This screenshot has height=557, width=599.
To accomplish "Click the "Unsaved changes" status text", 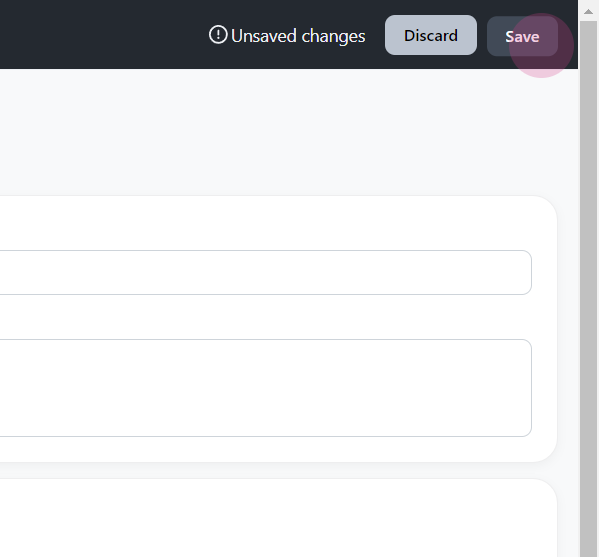I will [298, 36].
